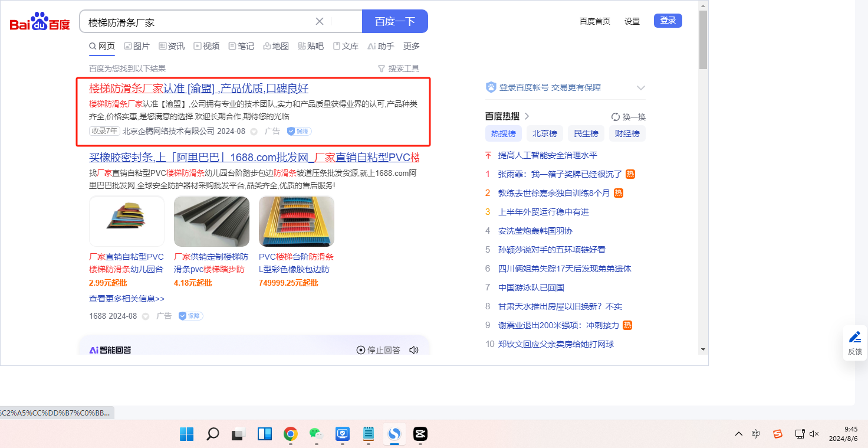Open the Windows Start menu
This screenshot has height=448, width=868.
[187, 434]
